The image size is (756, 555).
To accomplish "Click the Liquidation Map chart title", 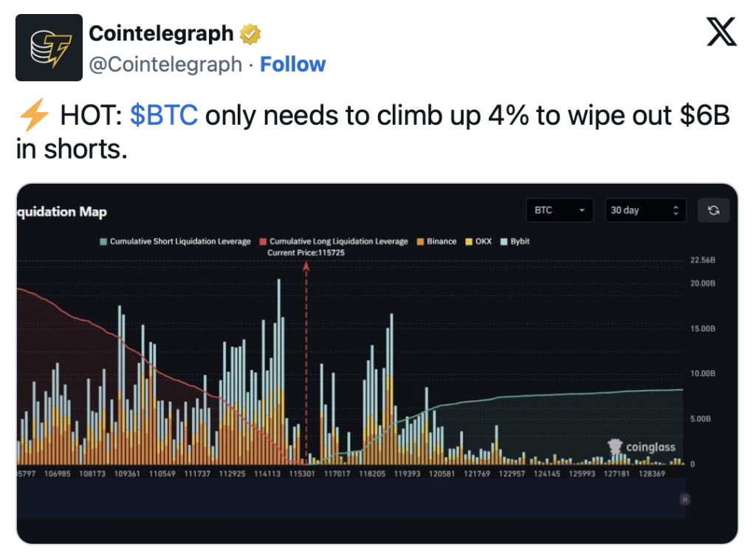I will 62,212.
